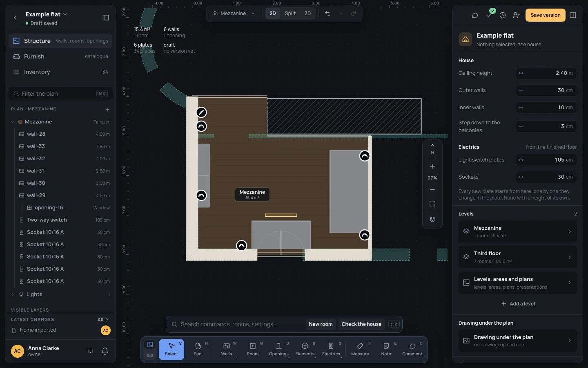Fit plan to screen icon

pyautogui.click(x=432, y=204)
